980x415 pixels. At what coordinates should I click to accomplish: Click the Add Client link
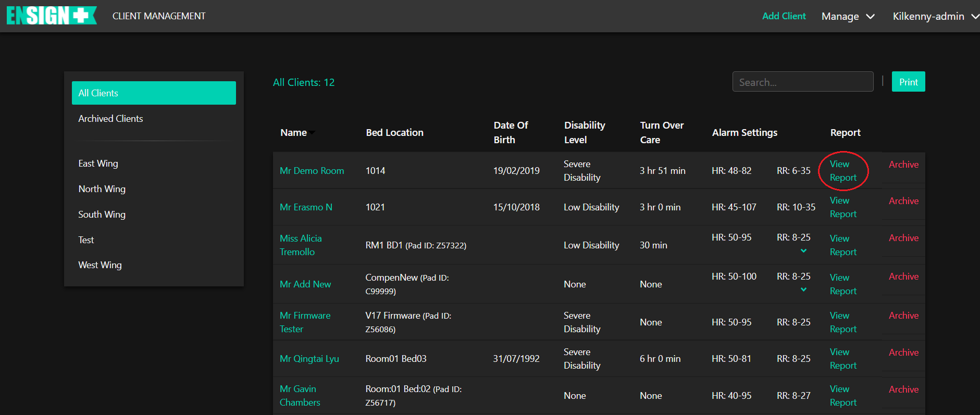tap(784, 16)
